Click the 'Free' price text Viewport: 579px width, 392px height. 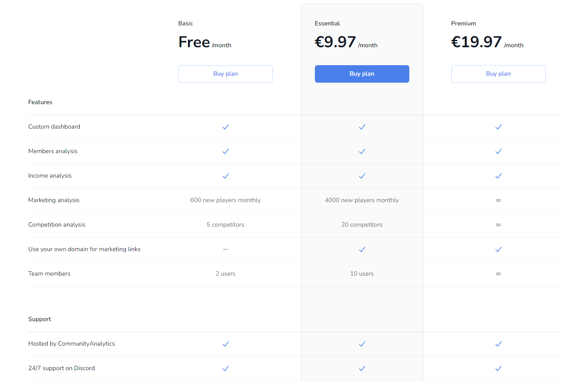click(194, 42)
